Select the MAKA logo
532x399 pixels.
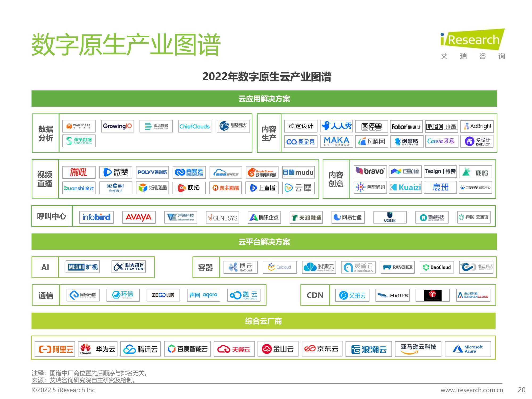click(336, 141)
